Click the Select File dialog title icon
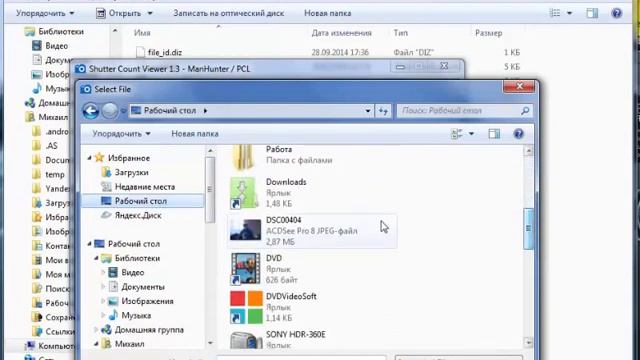Image resolution: width=640 pixels, height=360 pixels. 86,89
